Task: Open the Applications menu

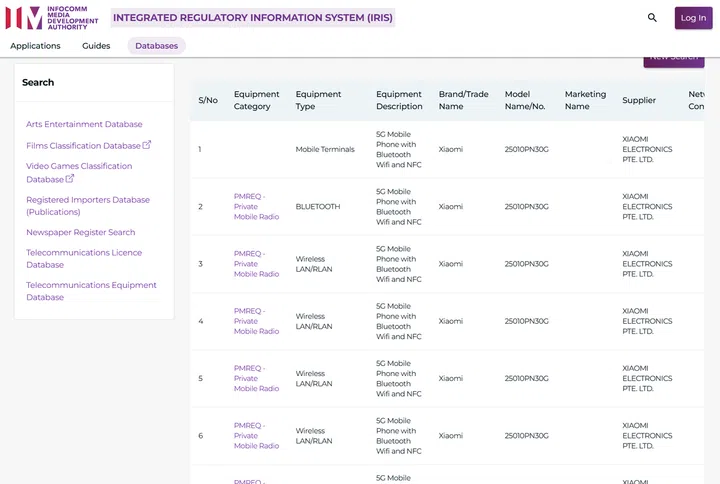Action: (x=35, y=46)
